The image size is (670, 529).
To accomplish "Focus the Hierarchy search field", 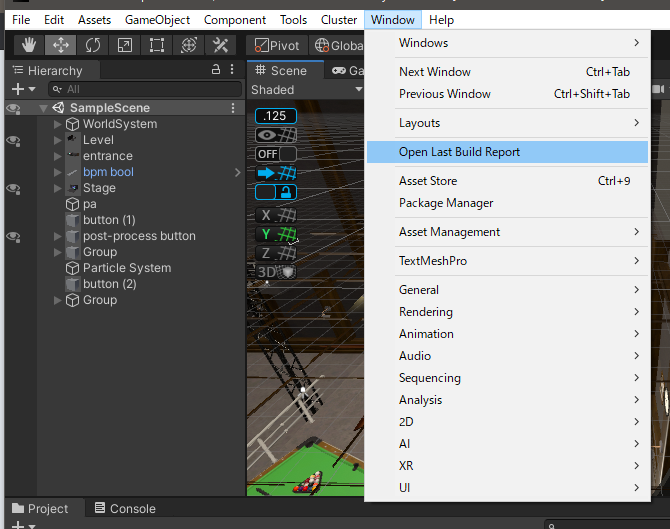I will coord(145,89).
